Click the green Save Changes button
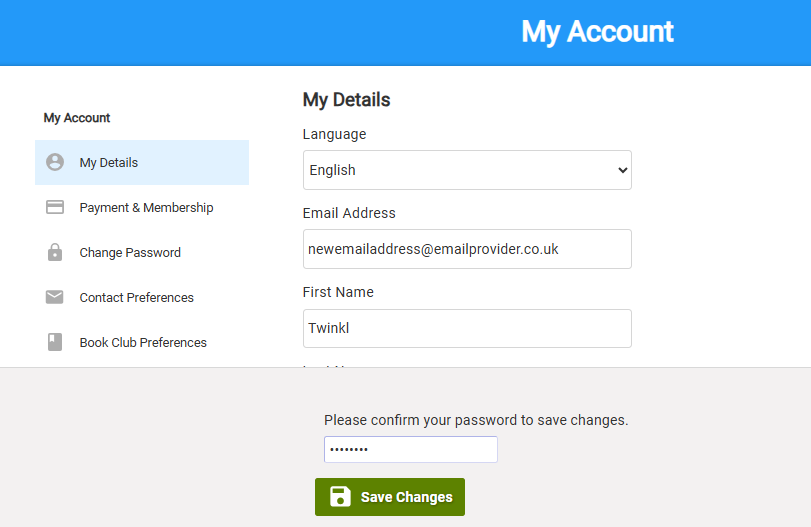The image size is (811, 527). 390,497
